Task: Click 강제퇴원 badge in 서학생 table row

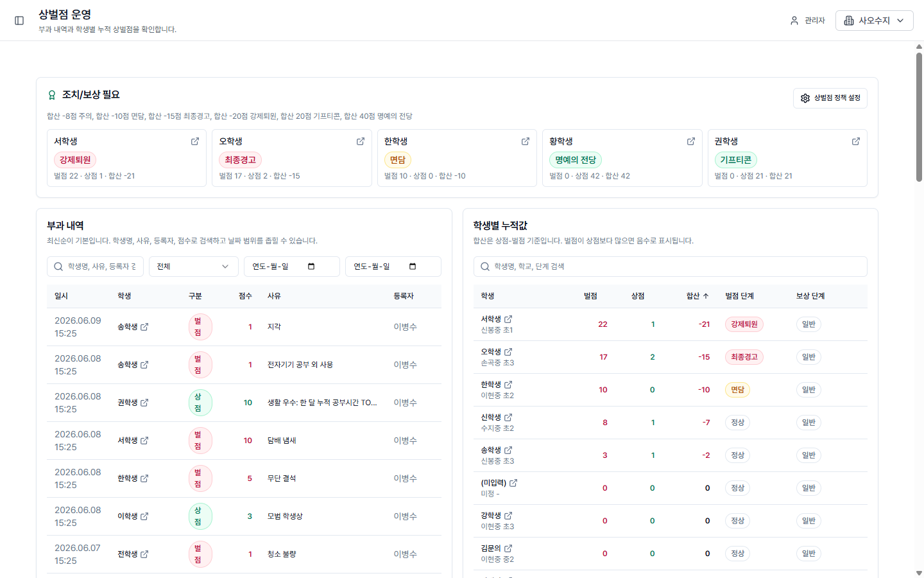Action: coord(744,324)
